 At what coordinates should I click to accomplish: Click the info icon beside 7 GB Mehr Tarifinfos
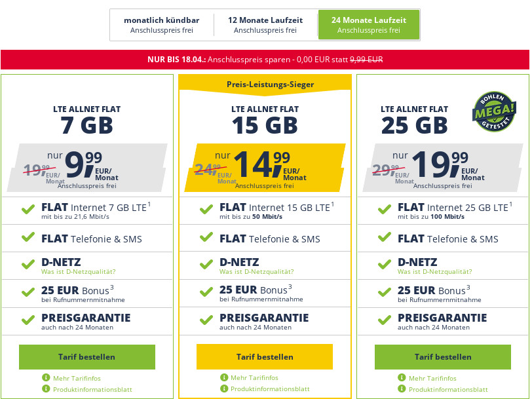[46, 378]
